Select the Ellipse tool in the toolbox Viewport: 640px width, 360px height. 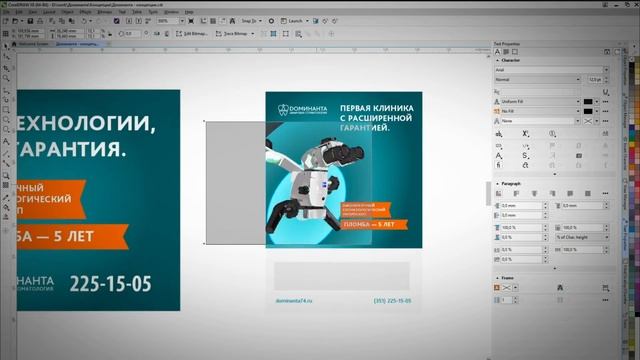point(6,120)
